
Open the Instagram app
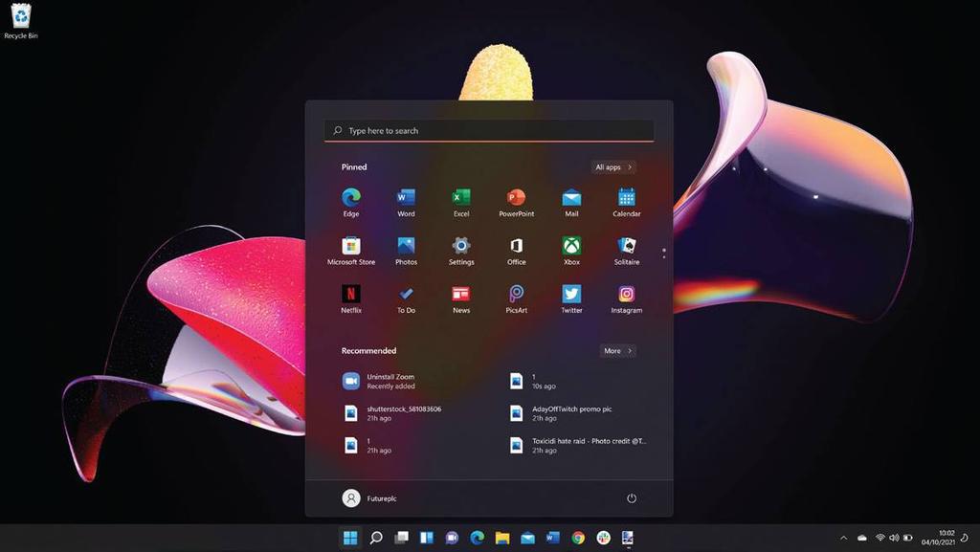point(626,299)
